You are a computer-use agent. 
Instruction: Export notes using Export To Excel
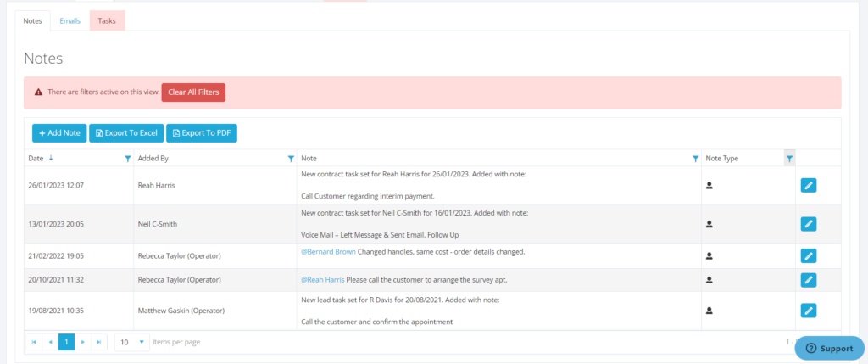click(126, 133)
